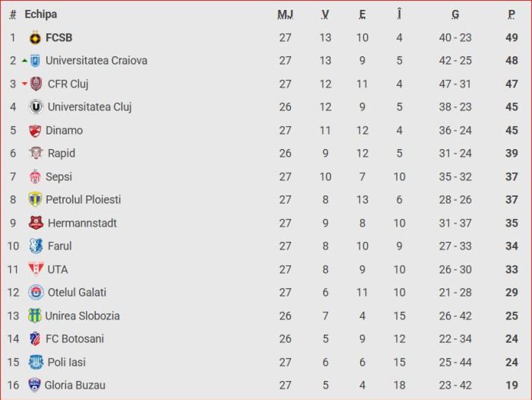This screenshot has width=532, height=400.
Task: Click the Gloria Buzau club crest
Action: (x=35, y=386)
